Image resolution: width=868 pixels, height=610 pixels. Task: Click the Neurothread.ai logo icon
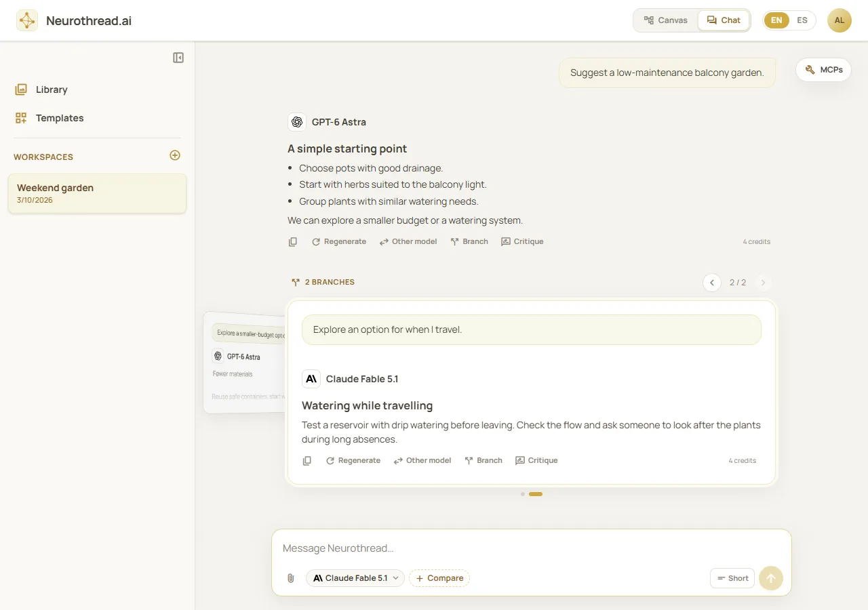pyautogui.click(x=27, y=20)
